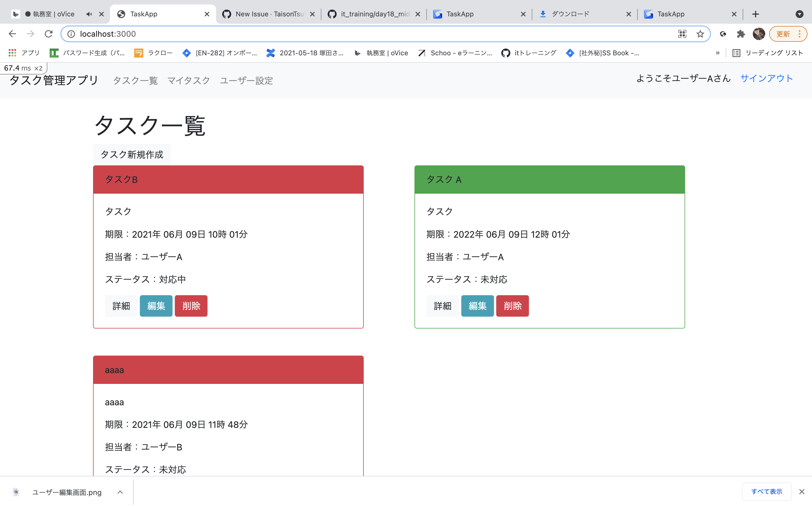Viewport: 812px width, 508px height.
Task: Open the Chrome profile avatar
Action: point(758,34)
